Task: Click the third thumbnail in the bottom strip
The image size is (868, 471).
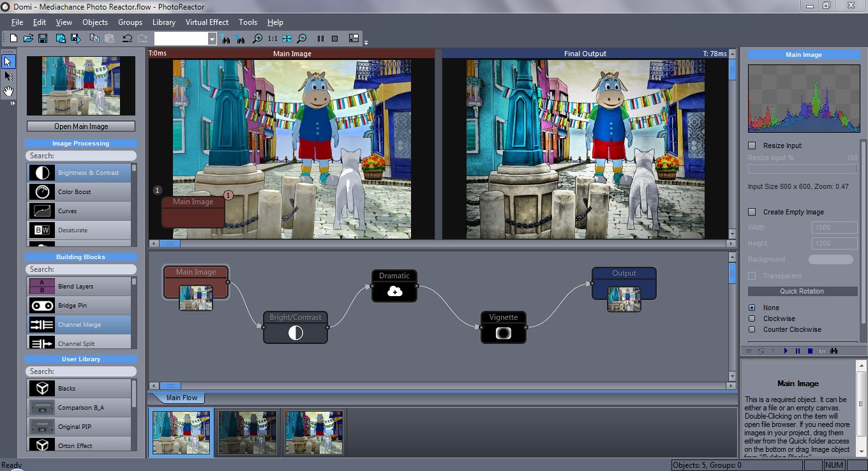Action: (x=314, y=433)
